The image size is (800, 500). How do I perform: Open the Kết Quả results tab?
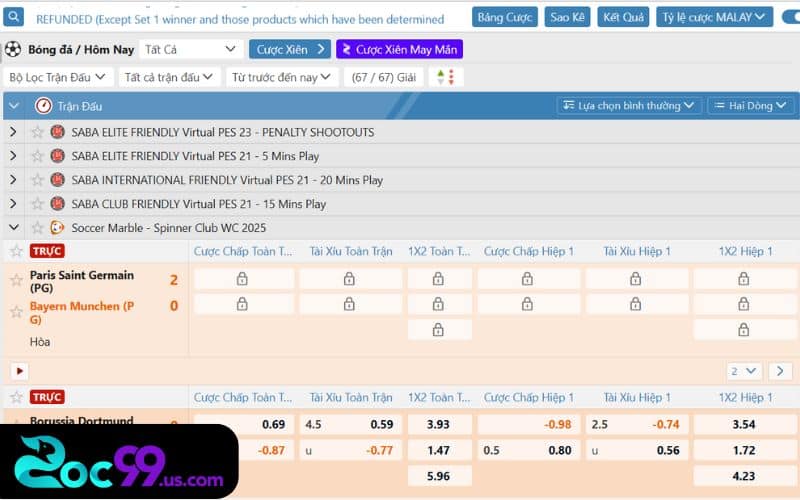coord(623,17)
